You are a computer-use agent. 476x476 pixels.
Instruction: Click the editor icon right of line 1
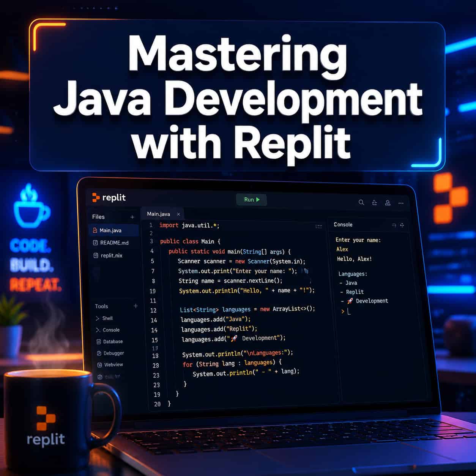[319, 226]
